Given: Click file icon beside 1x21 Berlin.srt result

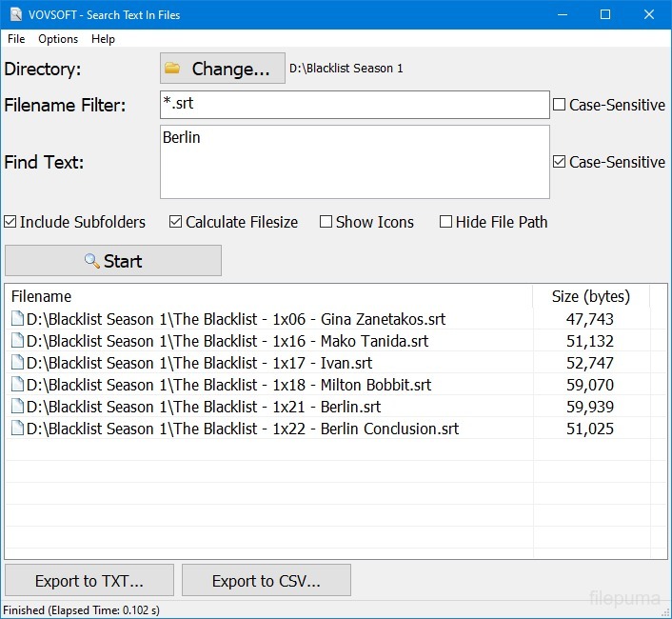Looking at the screenshot, I should tap(18, 408).
